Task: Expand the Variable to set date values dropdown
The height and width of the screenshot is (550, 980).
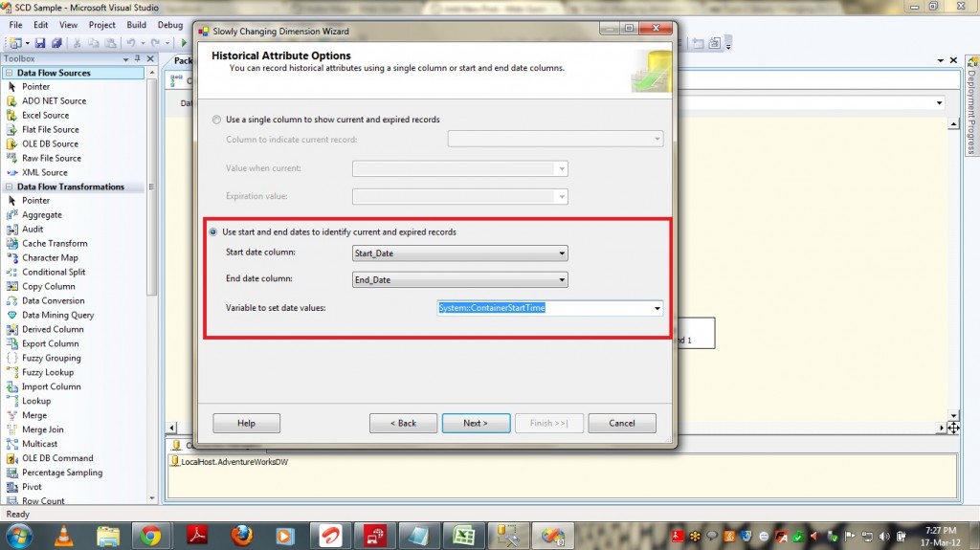Action: [657, 308]
